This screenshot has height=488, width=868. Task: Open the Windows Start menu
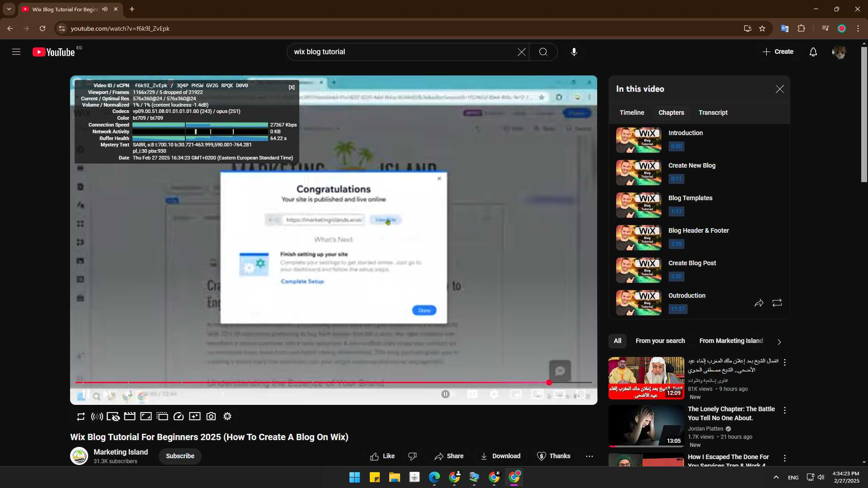click(x=354, y=477)
